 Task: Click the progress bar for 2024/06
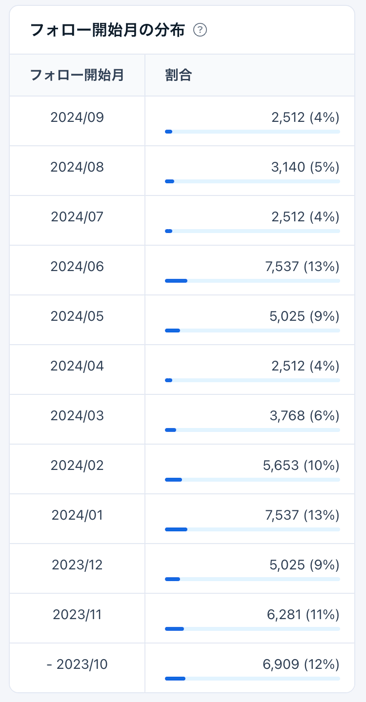(x=252, y=281)
